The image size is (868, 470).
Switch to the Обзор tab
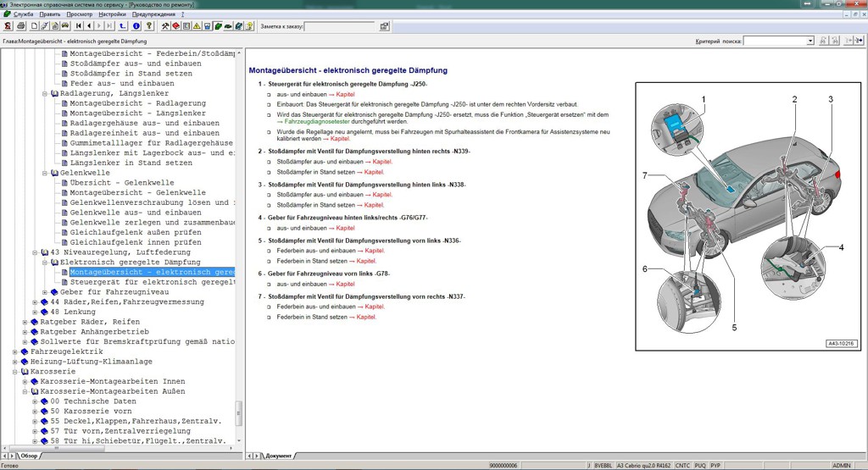(x=29, y=456)
